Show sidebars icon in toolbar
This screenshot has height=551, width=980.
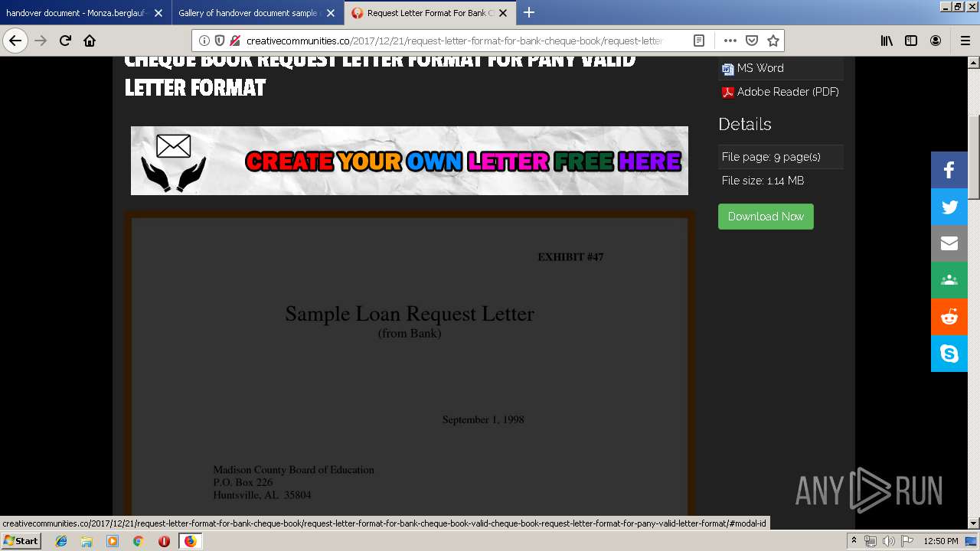pyautogui.click(x=911, y=41)
